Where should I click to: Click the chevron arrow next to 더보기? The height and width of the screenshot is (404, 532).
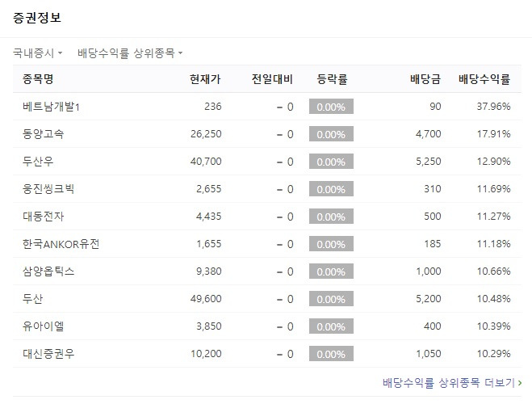point(520,383)
